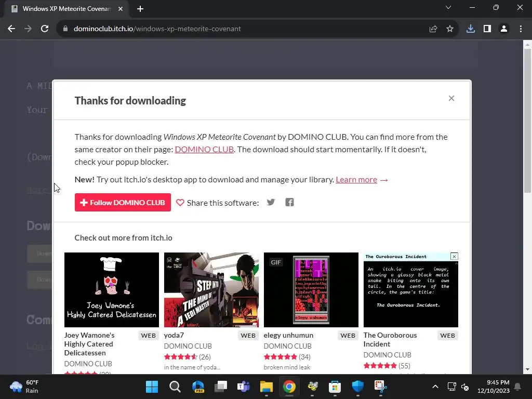Toggle the Chrome side panel
Screen dimensions: 532x399
[x=487, y=29]
